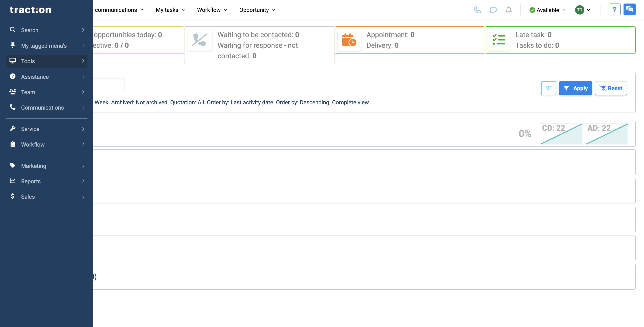This screenshot has height=327, width=644.
Task: Click the Apply filter button
Action: pos(576,88)
